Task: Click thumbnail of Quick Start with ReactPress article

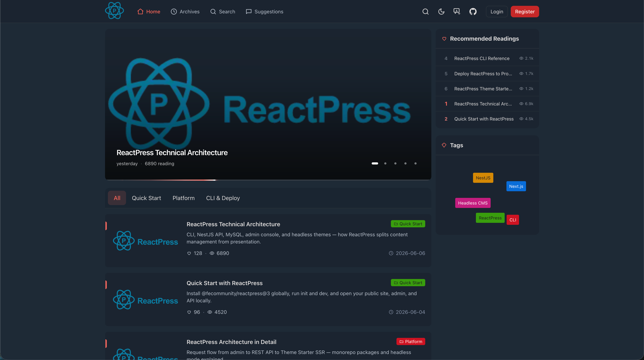Action: (x=146, y=300)
